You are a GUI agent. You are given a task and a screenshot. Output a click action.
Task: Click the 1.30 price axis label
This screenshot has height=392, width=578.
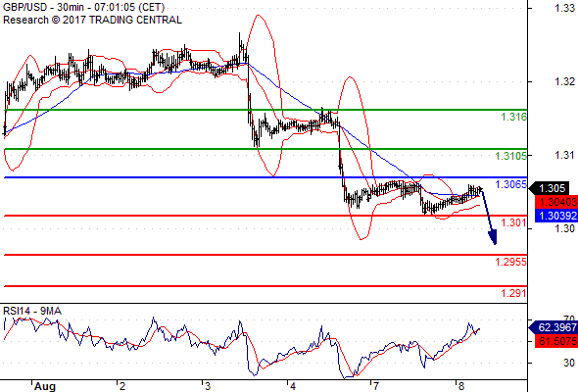coord(564,228)
